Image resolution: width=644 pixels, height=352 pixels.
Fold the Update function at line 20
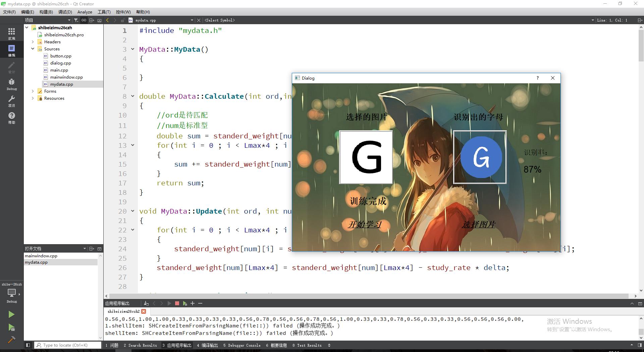[x=132, y=211]
